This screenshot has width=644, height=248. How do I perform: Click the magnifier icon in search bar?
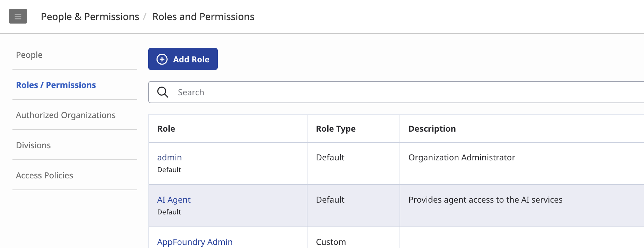click(163, 92)
